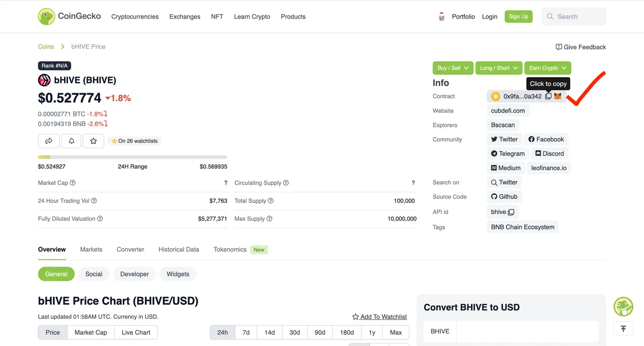
Task: Open the Cryptocurrencies menu
Action: point(135,17)
